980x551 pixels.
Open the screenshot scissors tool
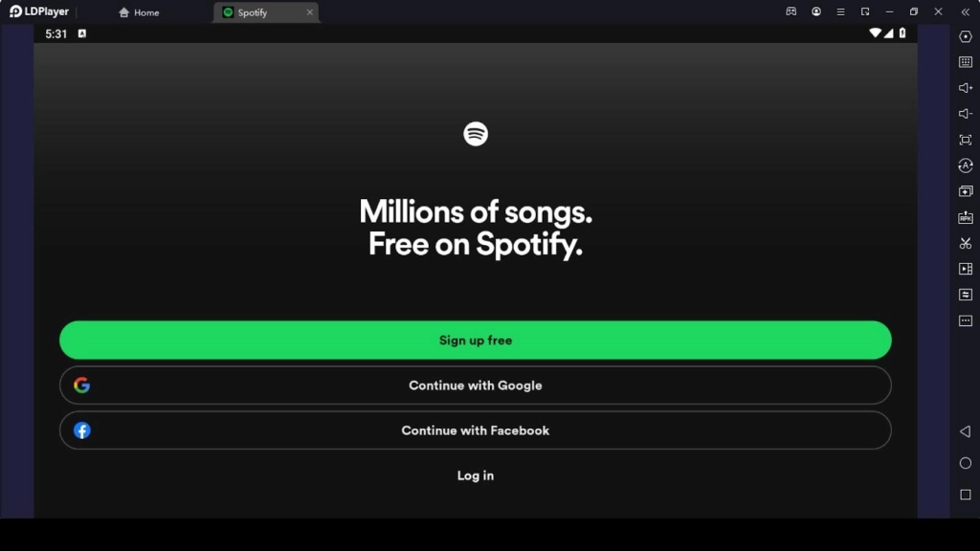pos(965,243)
